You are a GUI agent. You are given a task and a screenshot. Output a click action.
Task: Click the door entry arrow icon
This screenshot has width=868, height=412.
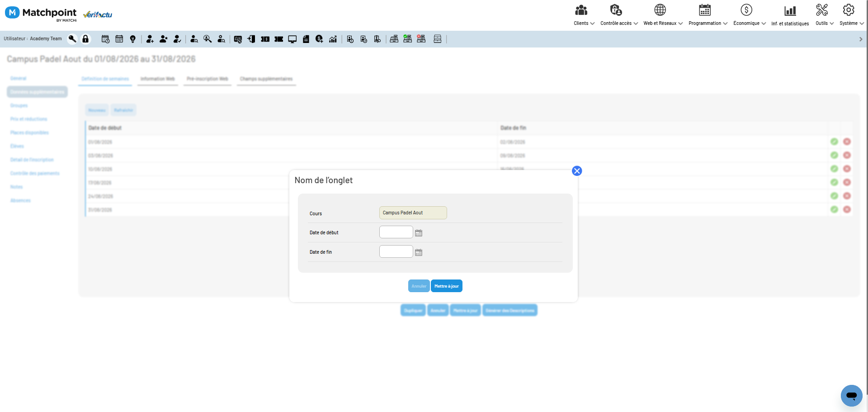(x=251, y=39)
